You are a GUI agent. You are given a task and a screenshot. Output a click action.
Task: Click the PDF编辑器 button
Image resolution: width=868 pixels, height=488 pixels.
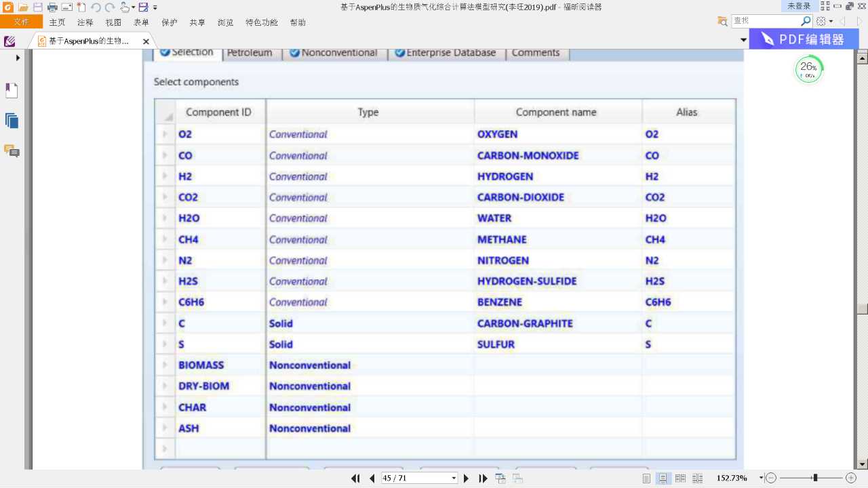[804, 39]
